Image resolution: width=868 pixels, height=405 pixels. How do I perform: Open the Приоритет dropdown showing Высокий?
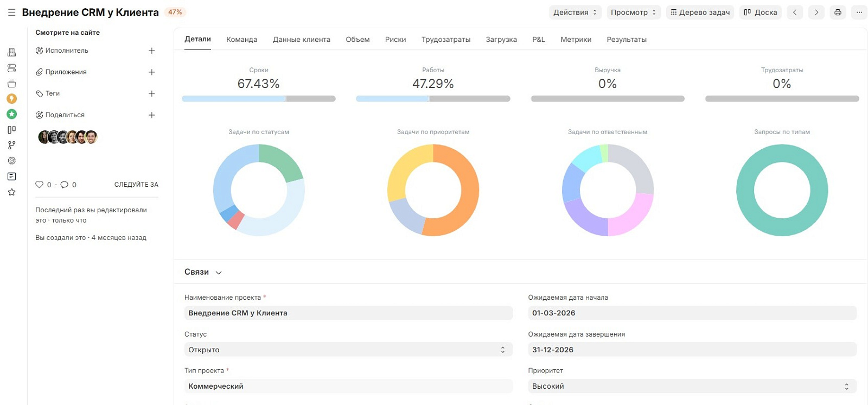click(692, 386)
